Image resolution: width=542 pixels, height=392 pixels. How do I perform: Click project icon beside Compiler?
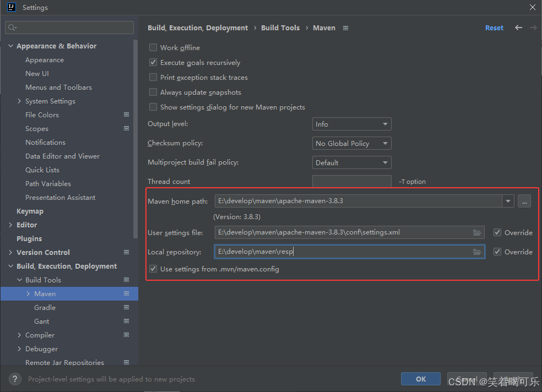(127, 335)
